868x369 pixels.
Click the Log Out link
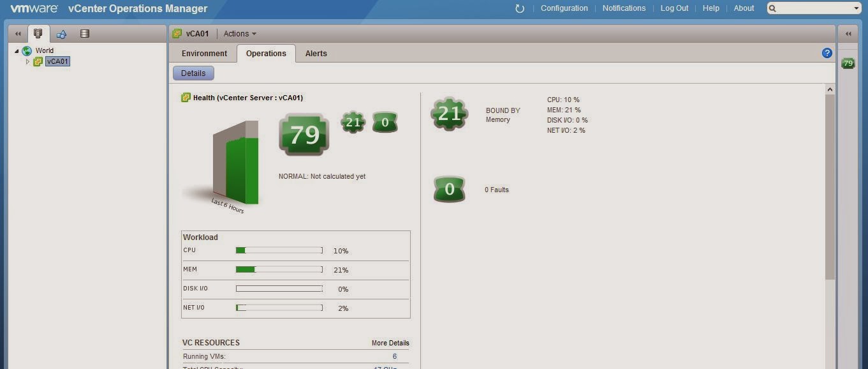click(674, 8)
